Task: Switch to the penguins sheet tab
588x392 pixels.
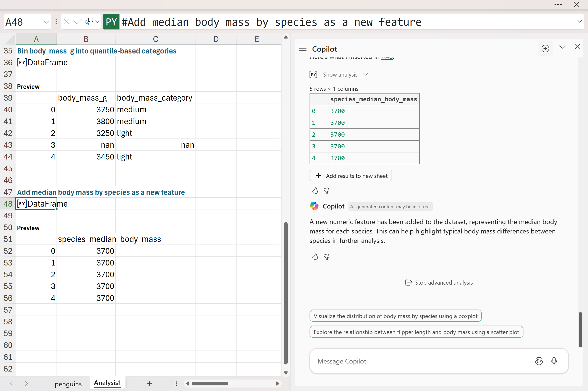Action: [x=68, y=384]
